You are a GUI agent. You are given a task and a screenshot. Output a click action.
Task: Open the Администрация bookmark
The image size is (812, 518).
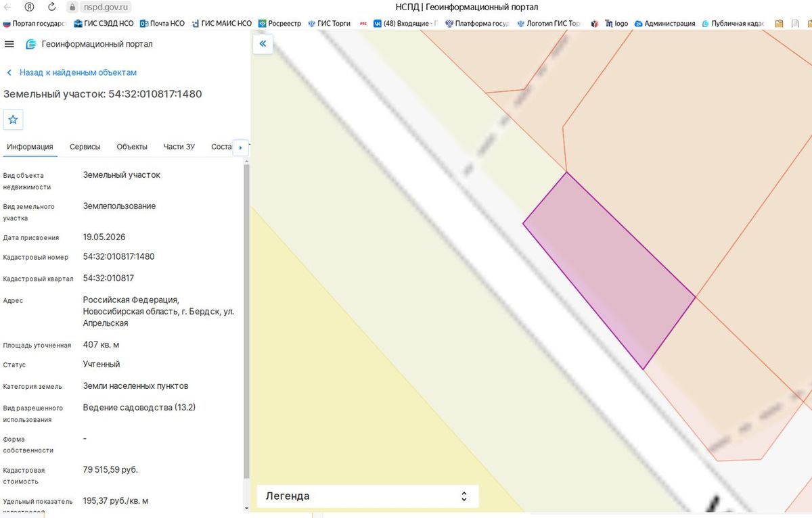(x=664, y=23)
